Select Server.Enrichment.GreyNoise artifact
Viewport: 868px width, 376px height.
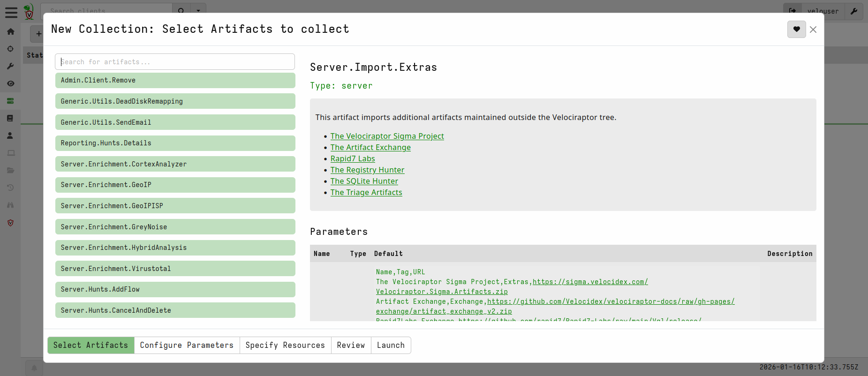tap(175, 227)
